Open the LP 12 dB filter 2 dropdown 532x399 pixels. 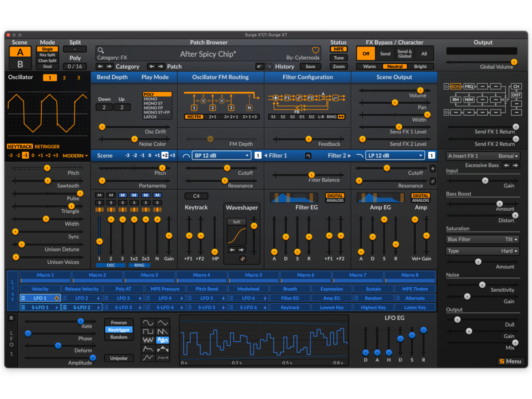395,156
